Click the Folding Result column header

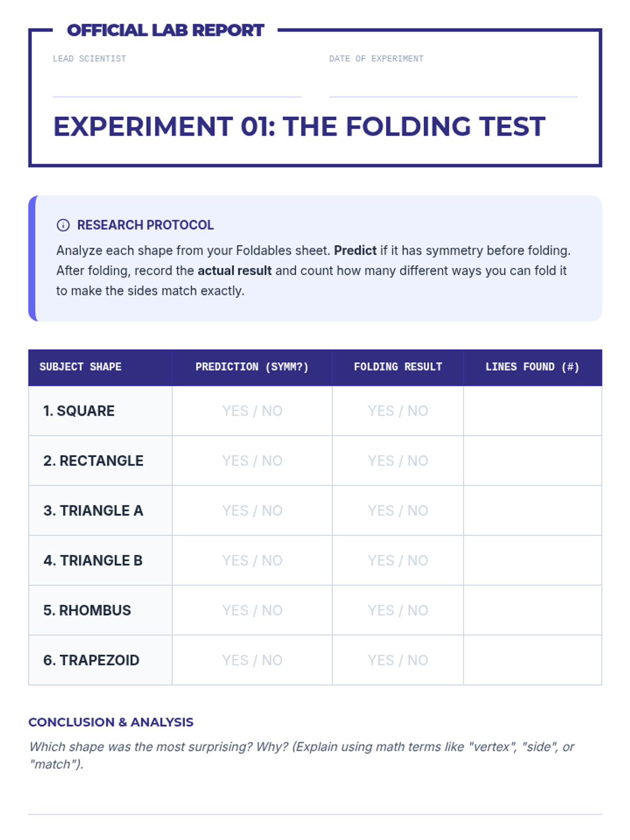click(x=397, y=367)
